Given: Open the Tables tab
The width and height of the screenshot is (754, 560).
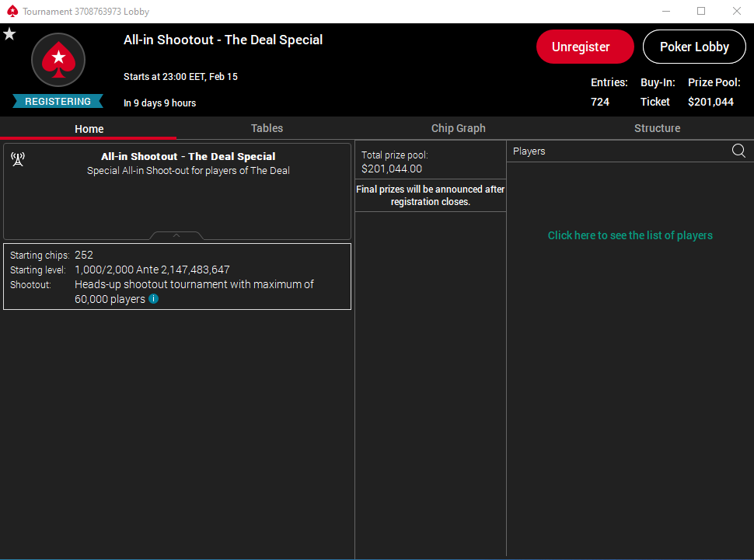Looking at the screenshot, I should [x=267, y=128].
